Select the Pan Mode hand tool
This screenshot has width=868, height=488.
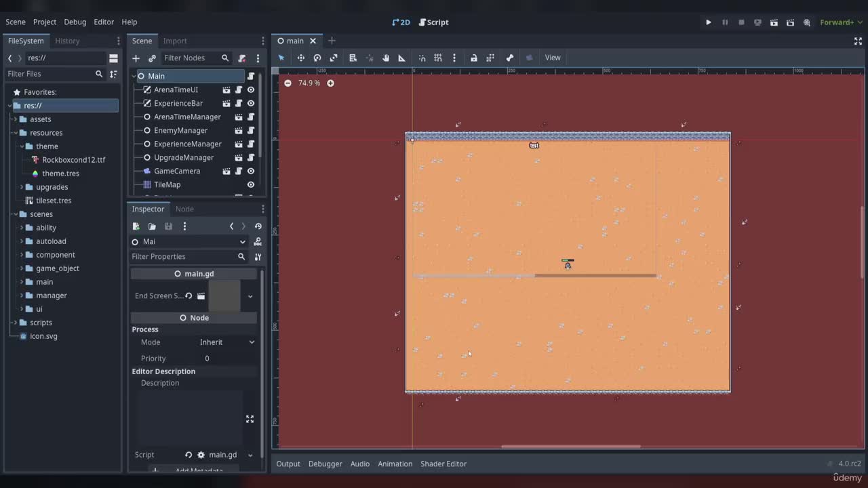(x=385, y=58)
